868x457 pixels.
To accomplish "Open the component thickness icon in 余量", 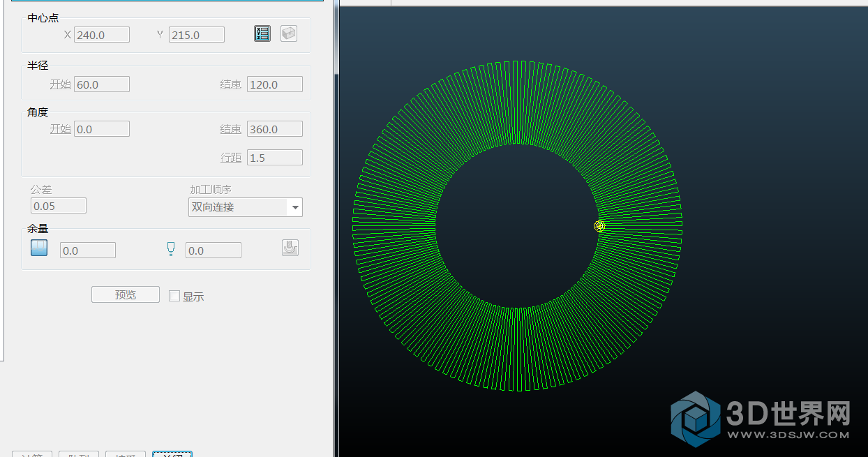I will (x=290, y=248).
